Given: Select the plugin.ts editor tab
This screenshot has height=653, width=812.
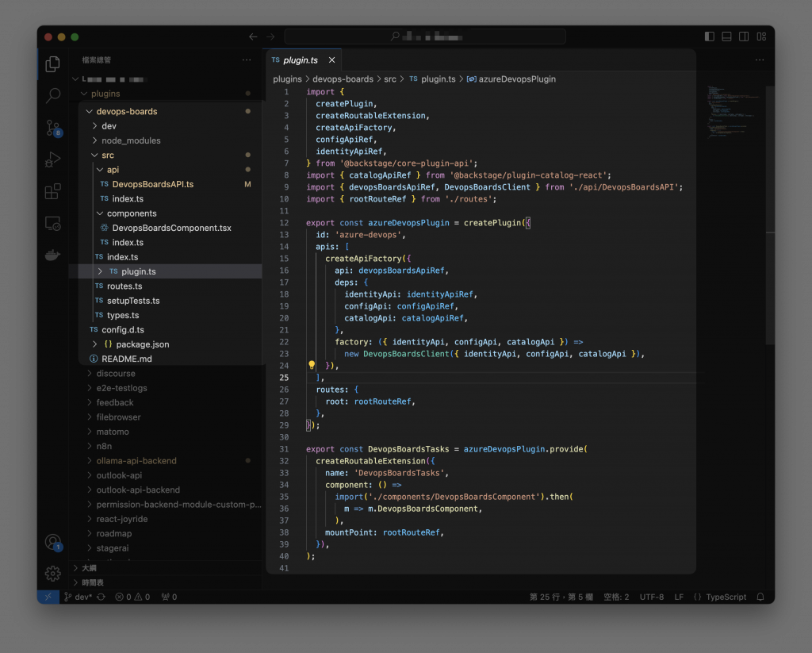Looking at the screenshot, I should click(x=300, y=60).
